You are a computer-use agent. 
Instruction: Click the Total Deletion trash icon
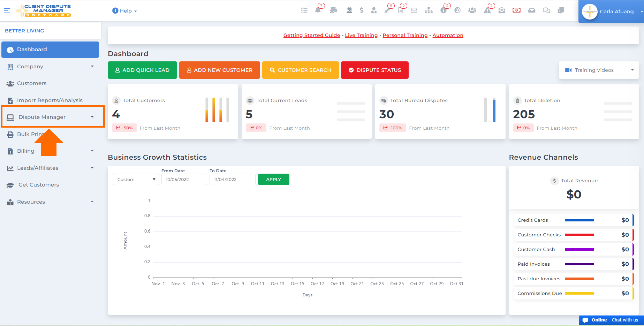[x=517, y=100]
